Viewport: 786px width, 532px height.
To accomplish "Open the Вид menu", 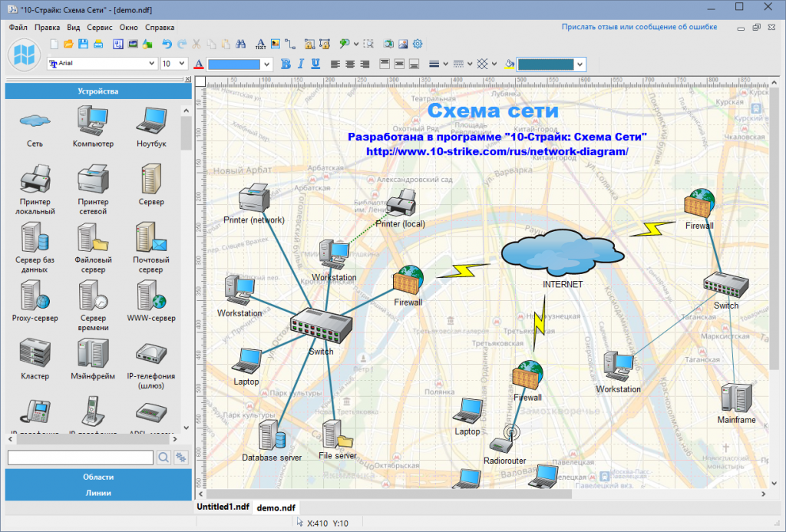I will click(73, 28).
